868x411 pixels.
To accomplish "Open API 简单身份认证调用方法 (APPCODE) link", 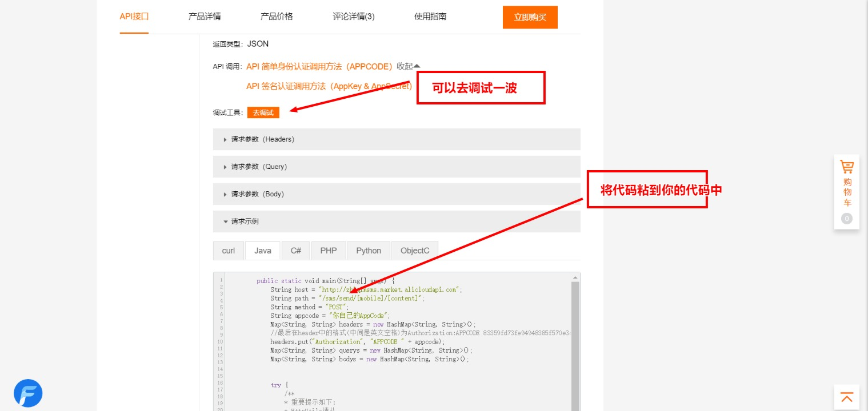I will [x=319, y=66].
